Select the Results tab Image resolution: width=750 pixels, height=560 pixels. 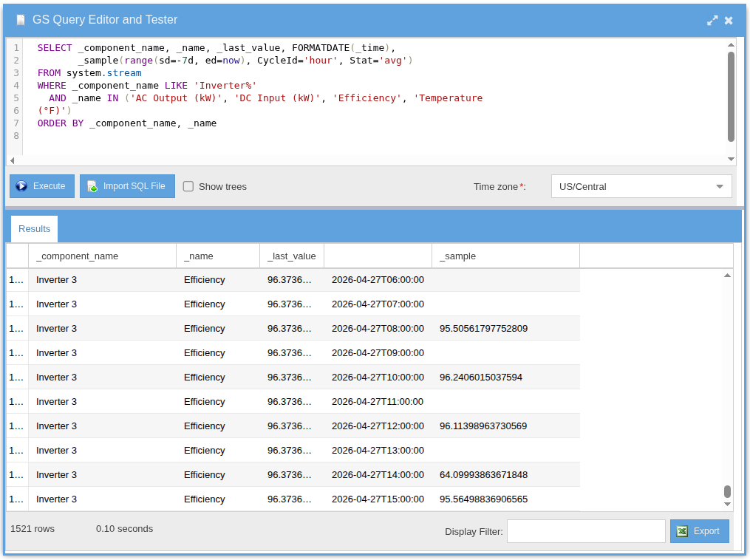click(x=34, y=229)
